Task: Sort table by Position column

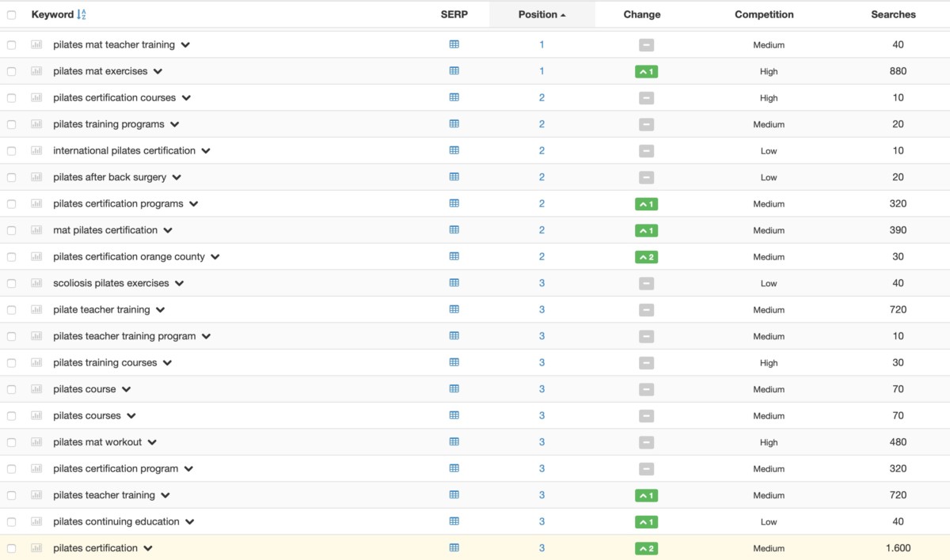Action: 541,14
